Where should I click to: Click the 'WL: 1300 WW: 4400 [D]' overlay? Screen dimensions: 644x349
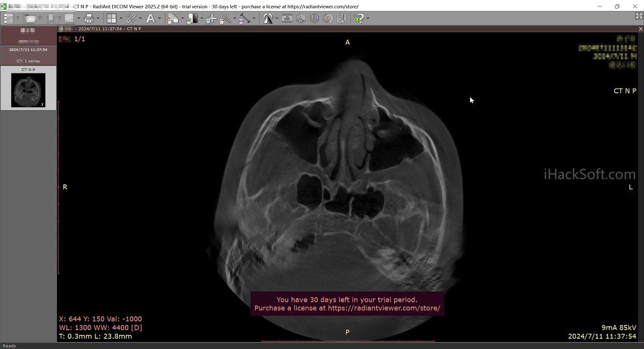(x=100, y=328)
